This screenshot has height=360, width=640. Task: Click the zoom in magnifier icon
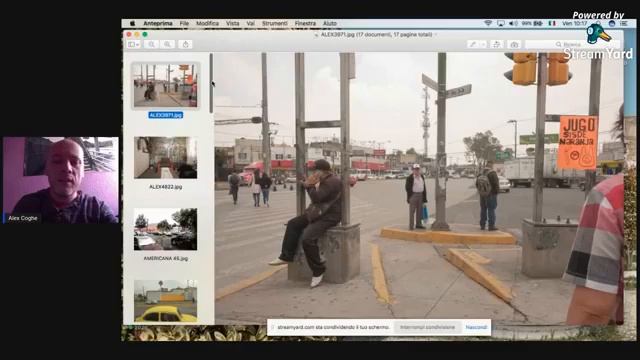(167, 44)
